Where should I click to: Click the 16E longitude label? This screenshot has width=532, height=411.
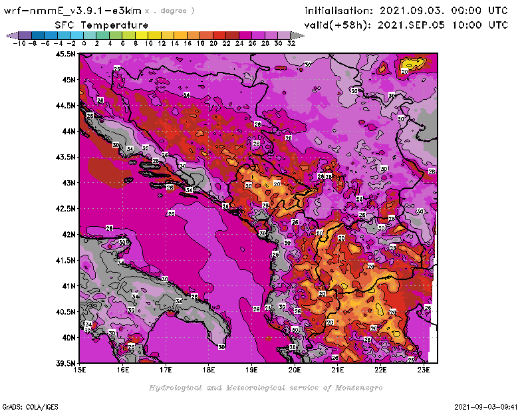123,370
